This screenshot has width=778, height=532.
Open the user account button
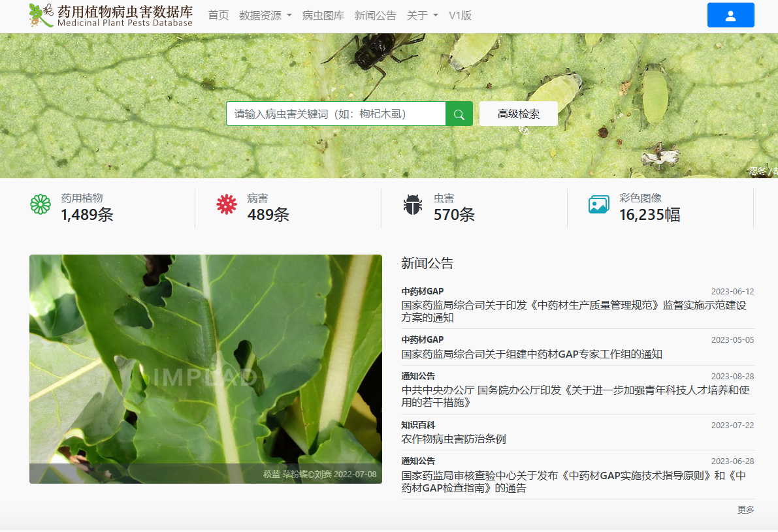730,15
